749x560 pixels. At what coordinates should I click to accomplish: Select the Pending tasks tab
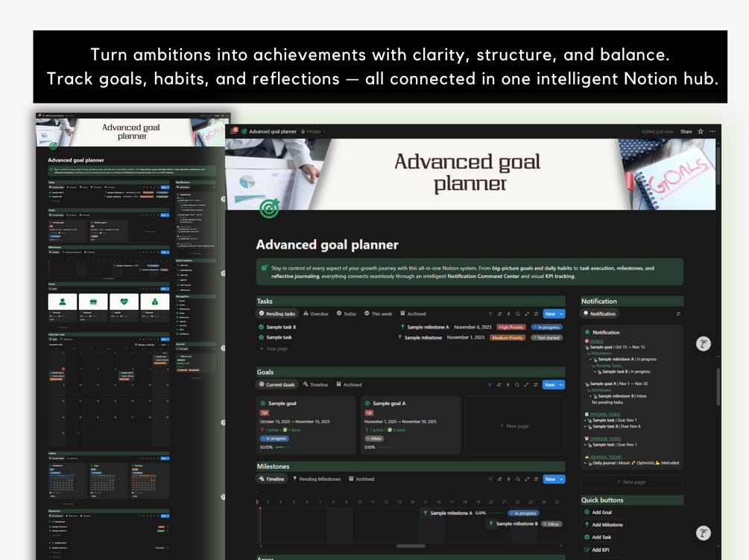[277, 314]
